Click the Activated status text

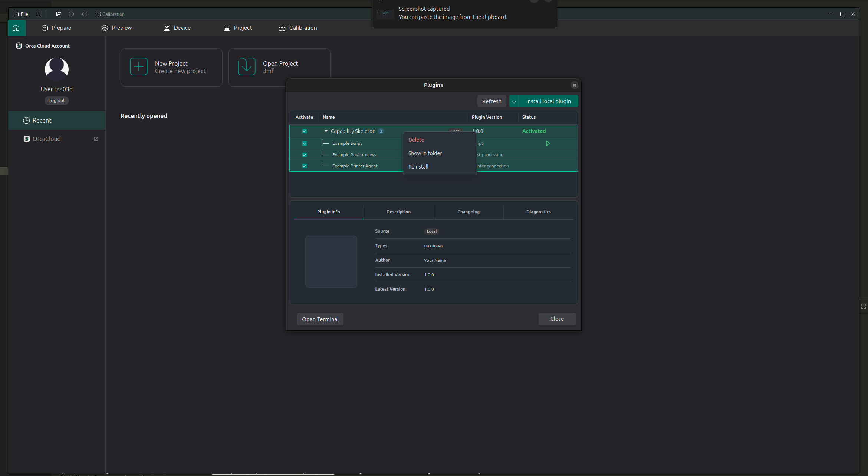[x=534, y=131]
